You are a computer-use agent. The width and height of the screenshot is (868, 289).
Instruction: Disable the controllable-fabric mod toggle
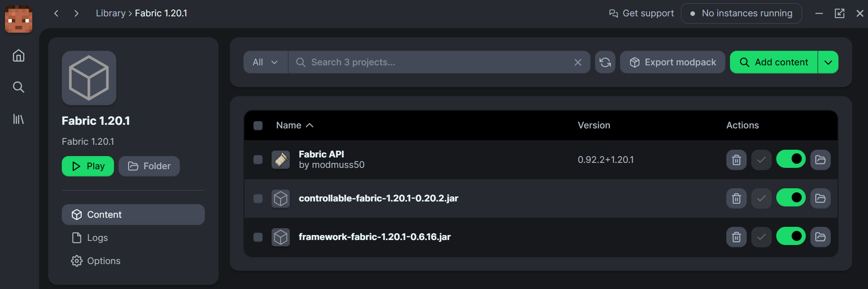pyautogui.click(x=791, y=197)
